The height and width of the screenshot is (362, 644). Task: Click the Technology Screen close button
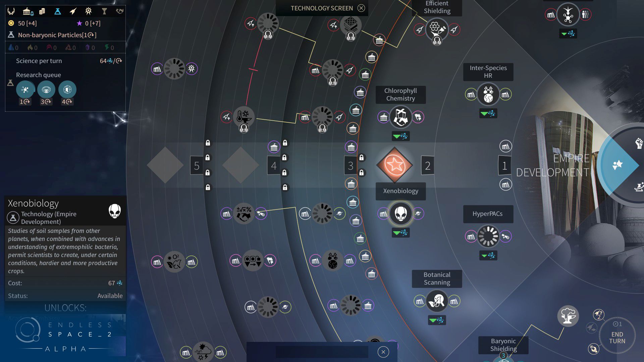361,8
